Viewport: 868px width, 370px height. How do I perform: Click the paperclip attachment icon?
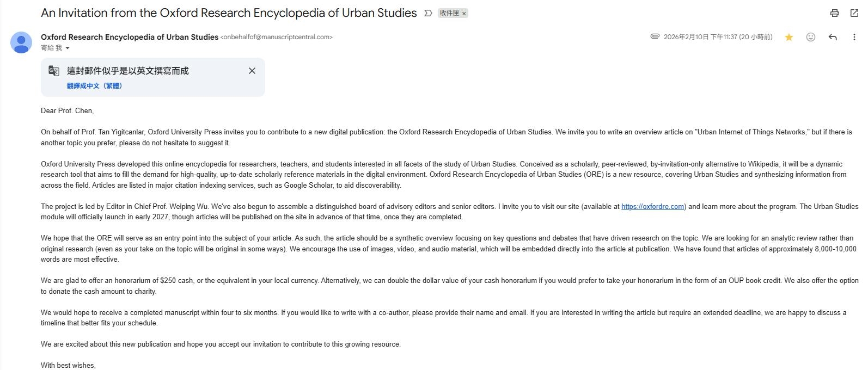(x=655, y=36)
